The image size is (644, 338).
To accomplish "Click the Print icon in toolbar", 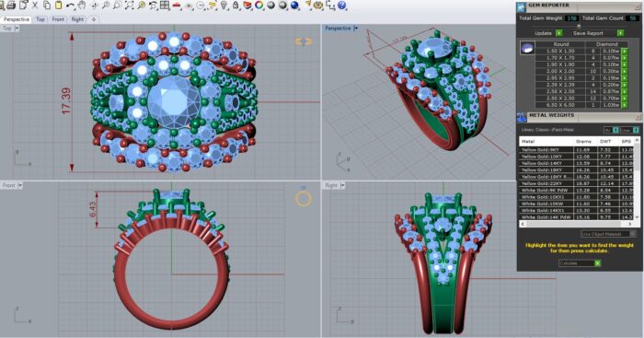I will tap(11, 6).
